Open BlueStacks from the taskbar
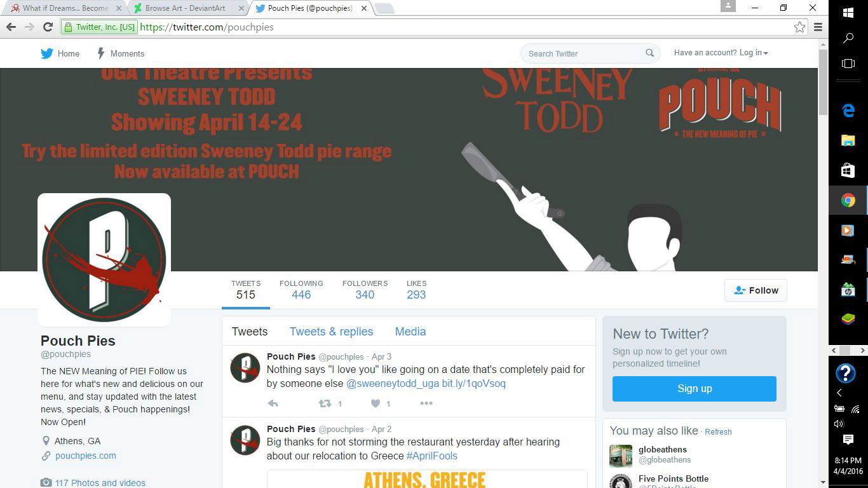Image resolution: width=868 pixels, height=488 pixels. point(848,320)
